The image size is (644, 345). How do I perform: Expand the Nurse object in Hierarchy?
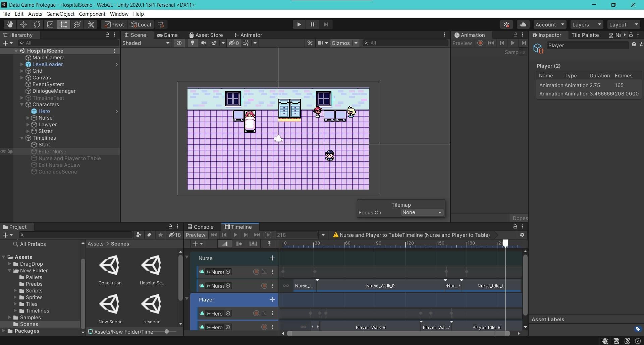[x=28, y=118]
